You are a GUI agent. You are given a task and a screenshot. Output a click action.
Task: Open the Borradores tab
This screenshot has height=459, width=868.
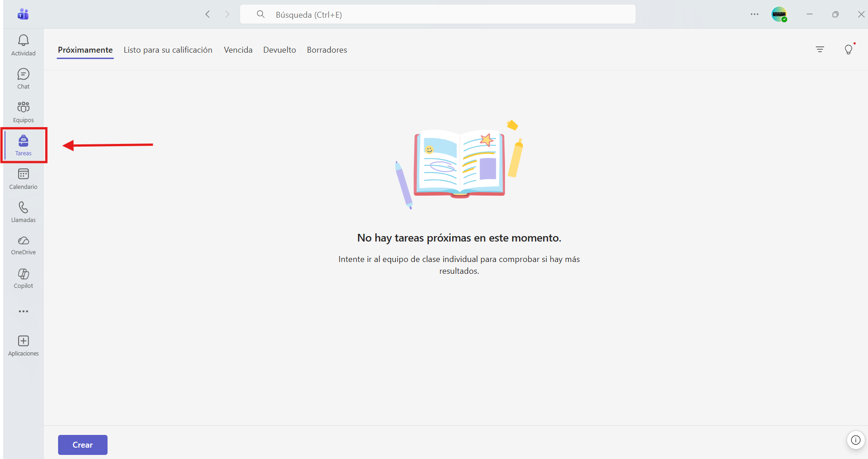[x=327, y=50]
